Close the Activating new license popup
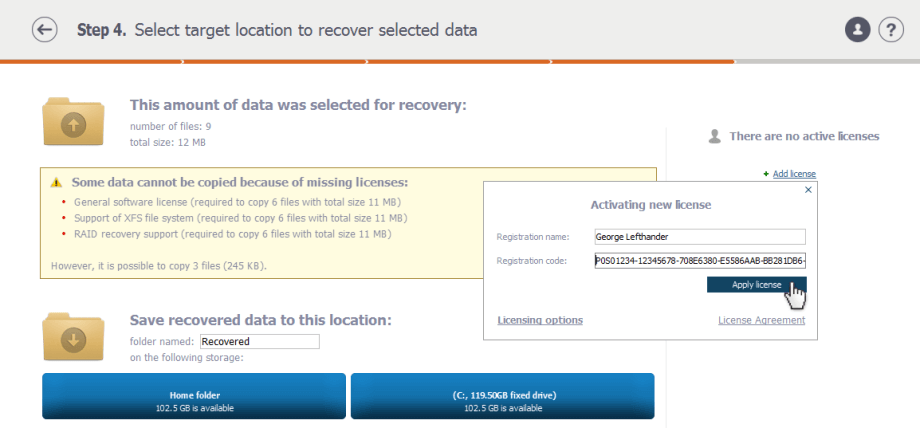920x428 pixels. [x=808, y=190]
